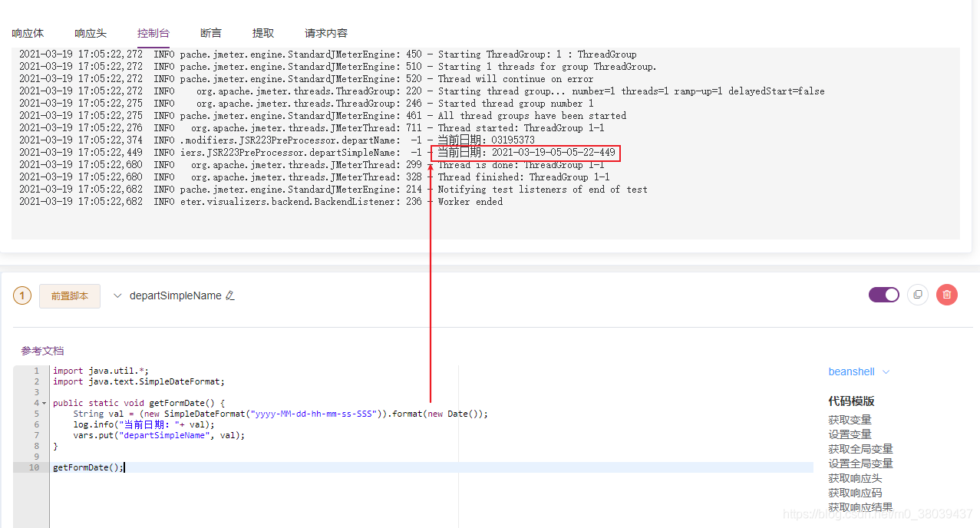
Task: Open the 响应体 tab
Action: tap(28, 33)
